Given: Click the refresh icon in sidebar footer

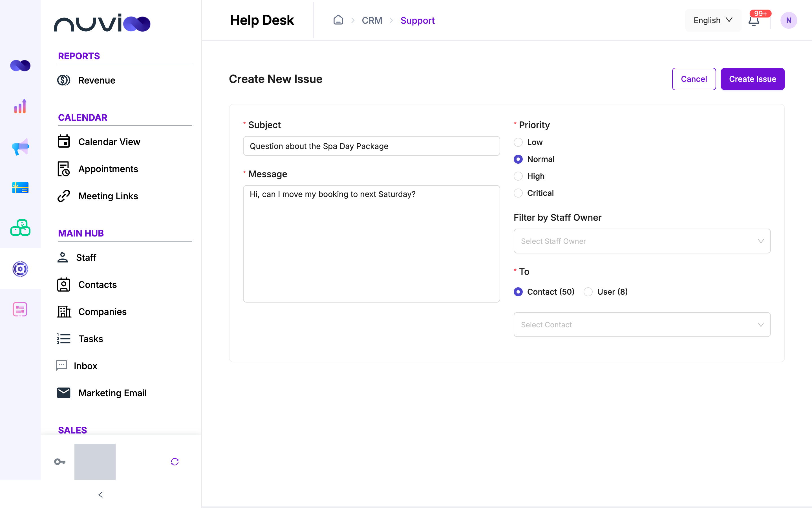Looking at the screenshot, I should click(175, 462).
